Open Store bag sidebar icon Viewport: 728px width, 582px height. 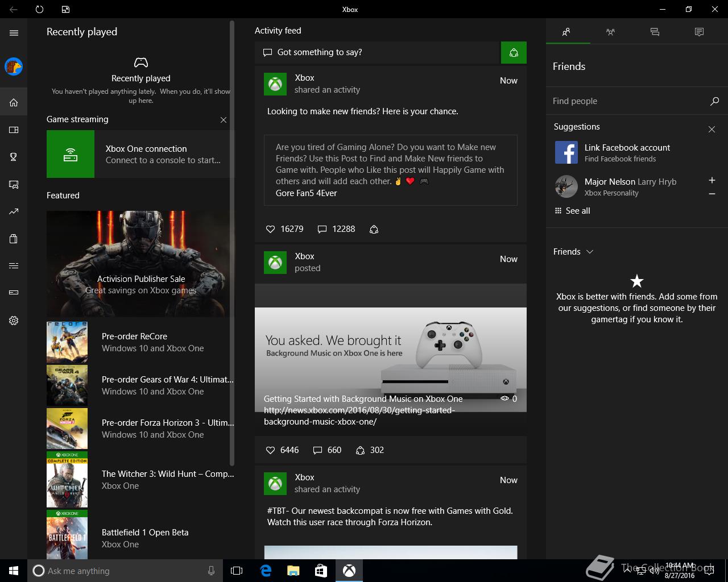point(14,239)
